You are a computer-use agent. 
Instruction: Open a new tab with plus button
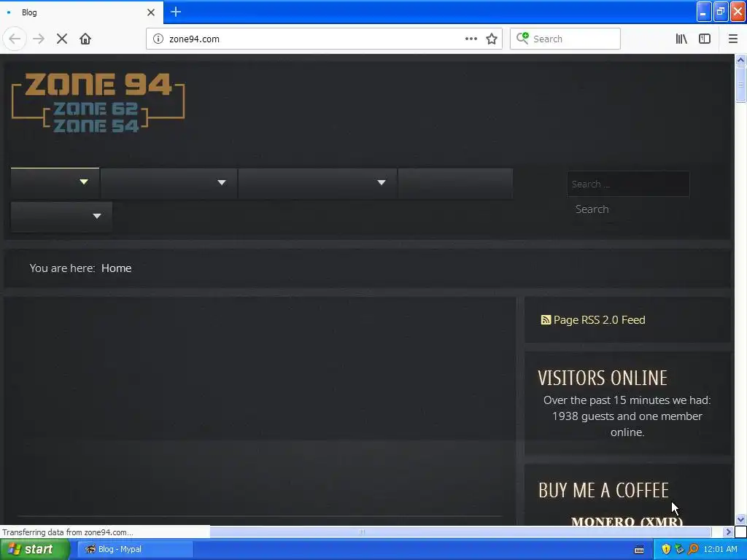tap(176, 12)
